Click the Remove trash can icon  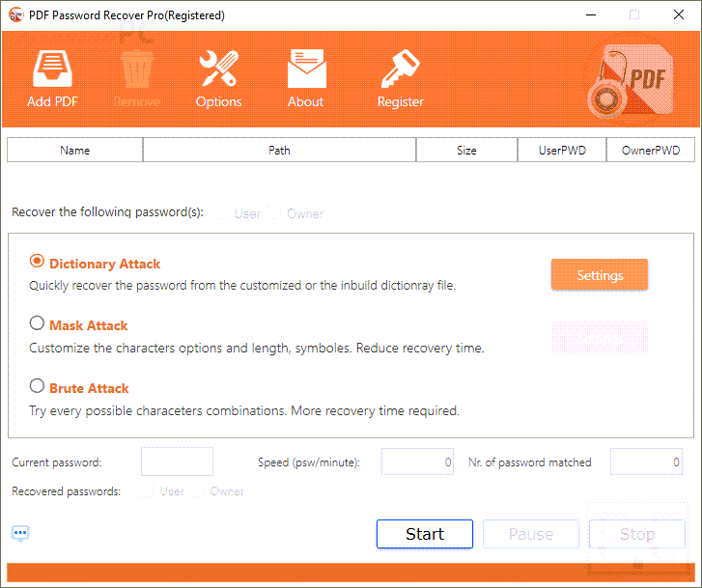[x=137, y=69]
